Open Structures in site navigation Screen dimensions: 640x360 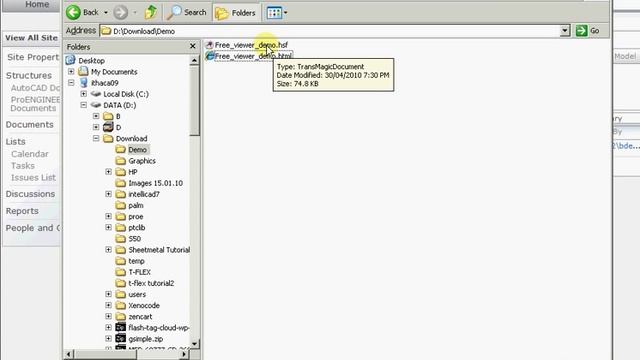[x=29, y=76]
